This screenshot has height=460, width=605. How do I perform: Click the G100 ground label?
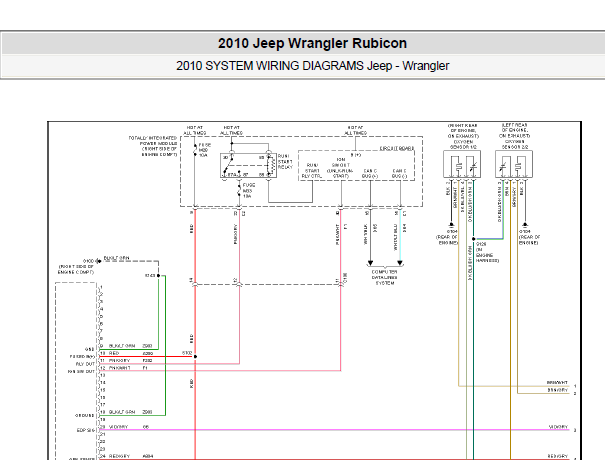click(x=88, y=261)
